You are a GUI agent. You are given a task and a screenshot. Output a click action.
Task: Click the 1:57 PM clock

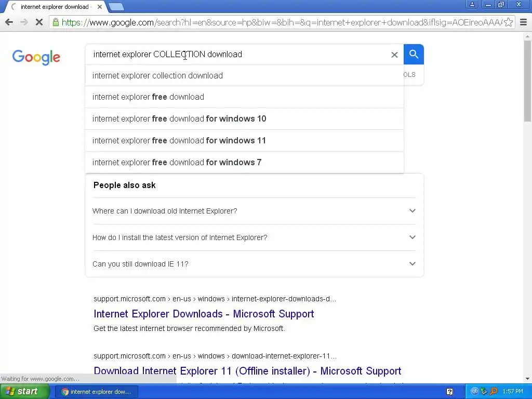pyautogui.click(x=513, y=392)
